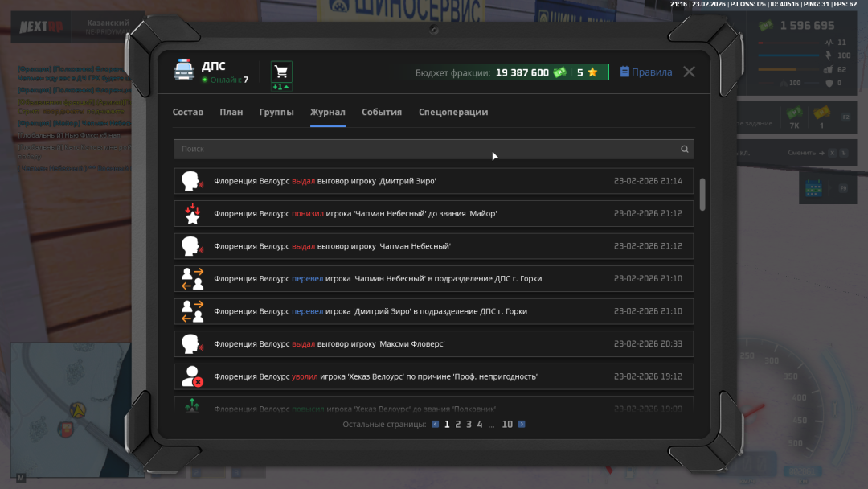Image resolution: width=868 pixels, height=489 pixels.
Task: Click the previous page arrow in pagination
Action: pos(436,424)
